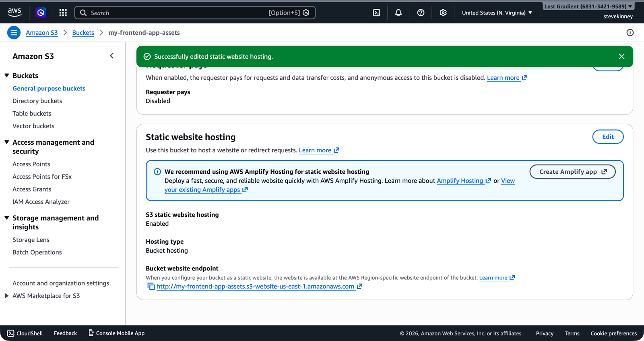Open Cookie preferences in footer

pos(613,333)
